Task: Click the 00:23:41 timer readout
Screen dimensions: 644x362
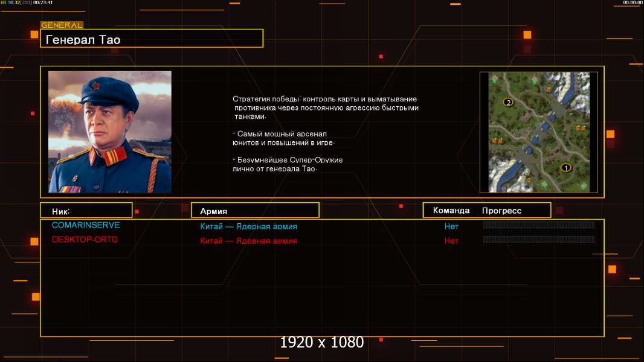Action: click(x=43, y=2)
